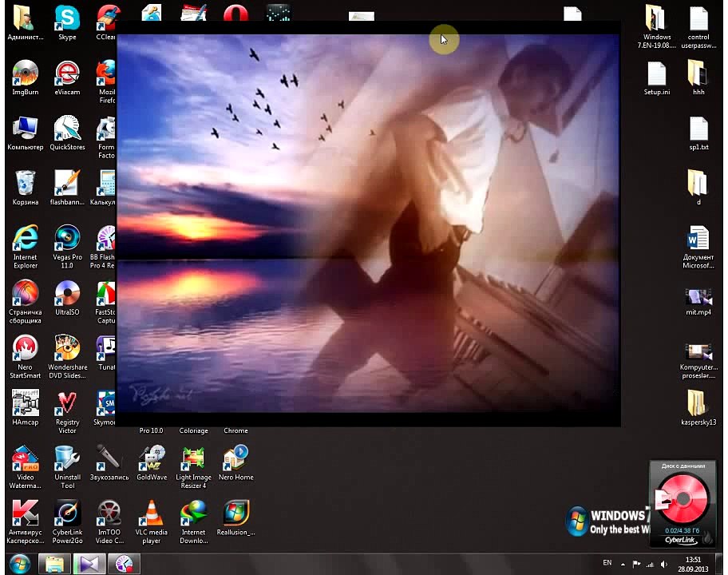
Task: Open the kaspersky13 folder
Action: pos(698,407)
